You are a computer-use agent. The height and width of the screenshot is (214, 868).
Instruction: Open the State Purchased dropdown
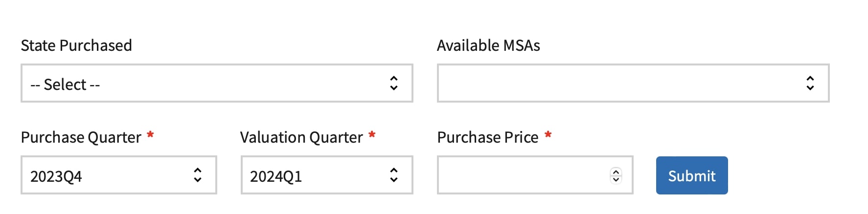206,84
